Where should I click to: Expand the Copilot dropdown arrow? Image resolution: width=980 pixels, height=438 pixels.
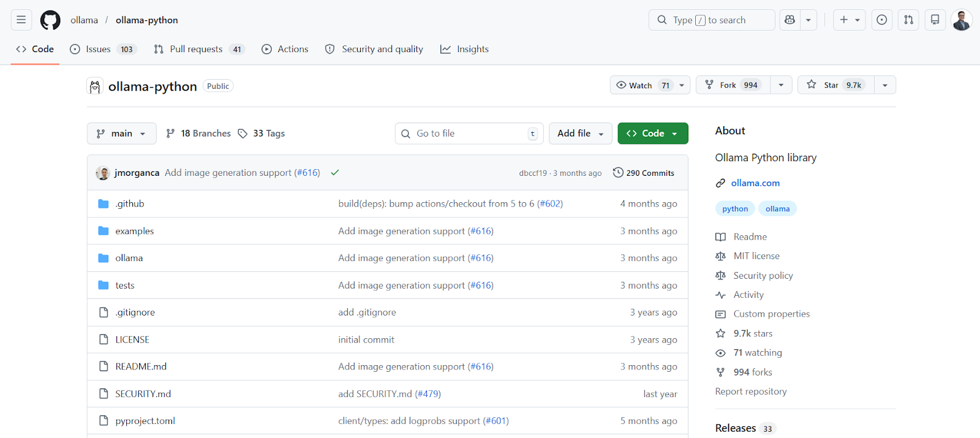pos(809,20)
